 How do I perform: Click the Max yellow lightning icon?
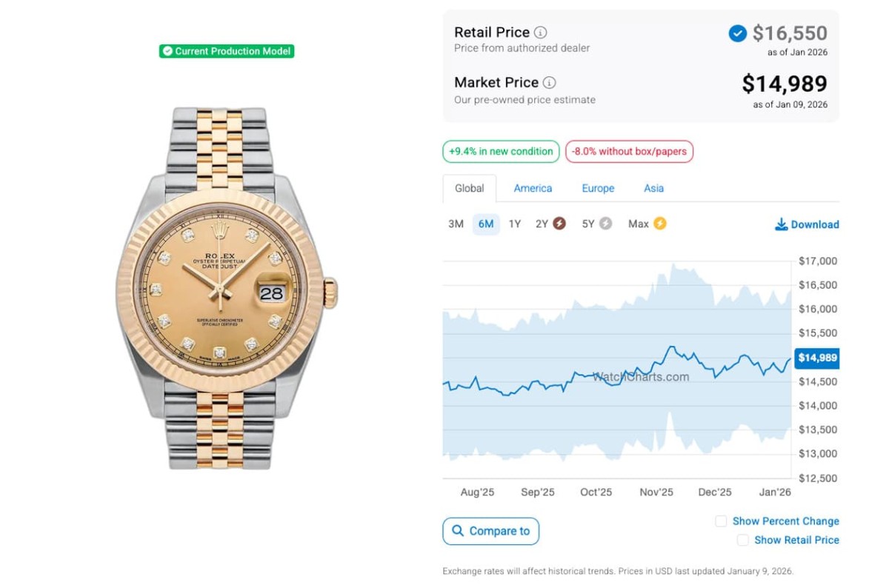coord(659,224)
